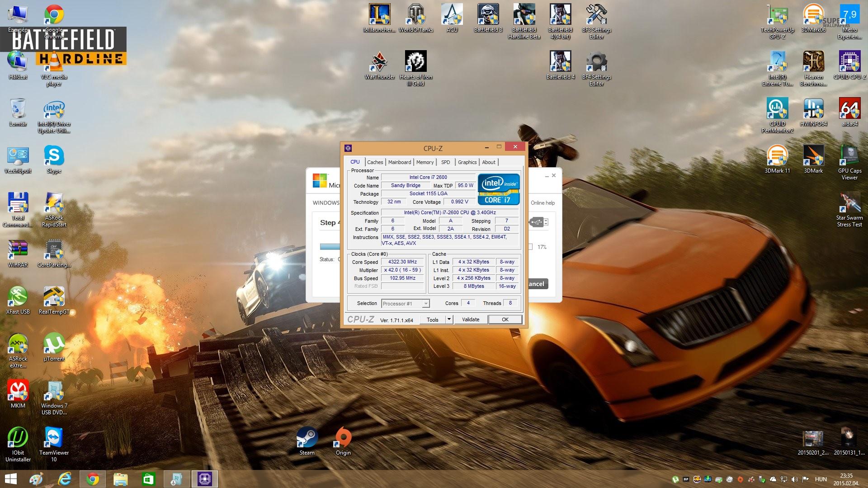Viewport: 868px width, 488px height.
Task: Select the SPD tab
Action: (446, 162)
